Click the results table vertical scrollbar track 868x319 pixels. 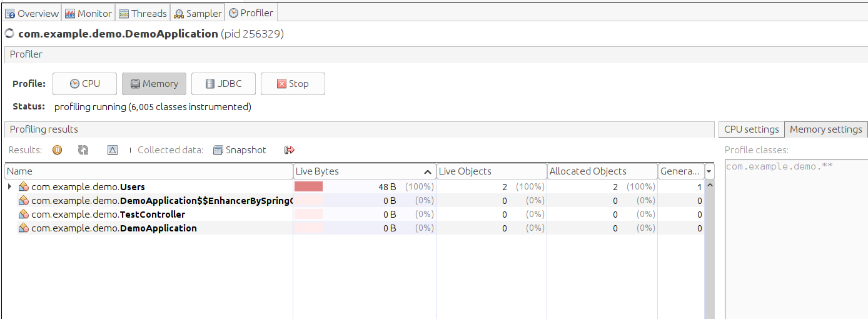pos(709,255)
